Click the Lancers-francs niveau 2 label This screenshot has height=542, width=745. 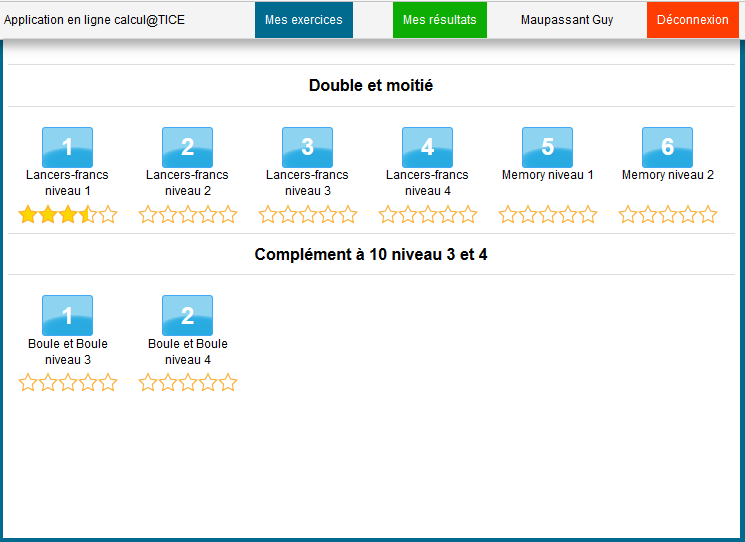pyautogui.click(x=187, y=182)
